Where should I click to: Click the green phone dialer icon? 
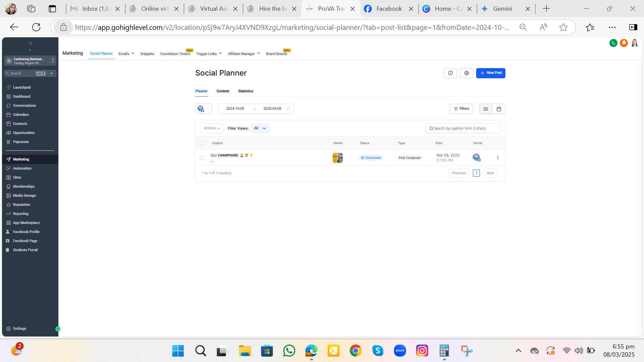613,43
